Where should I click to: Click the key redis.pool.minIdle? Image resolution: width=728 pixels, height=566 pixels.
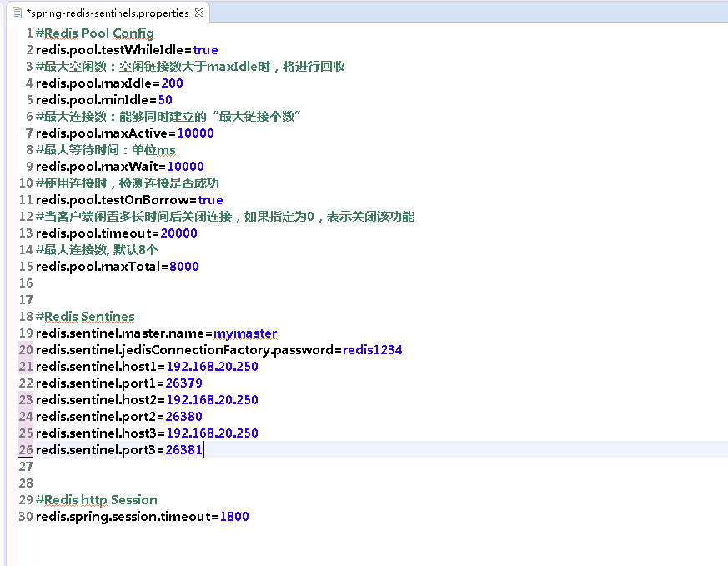tap(93, 100)
